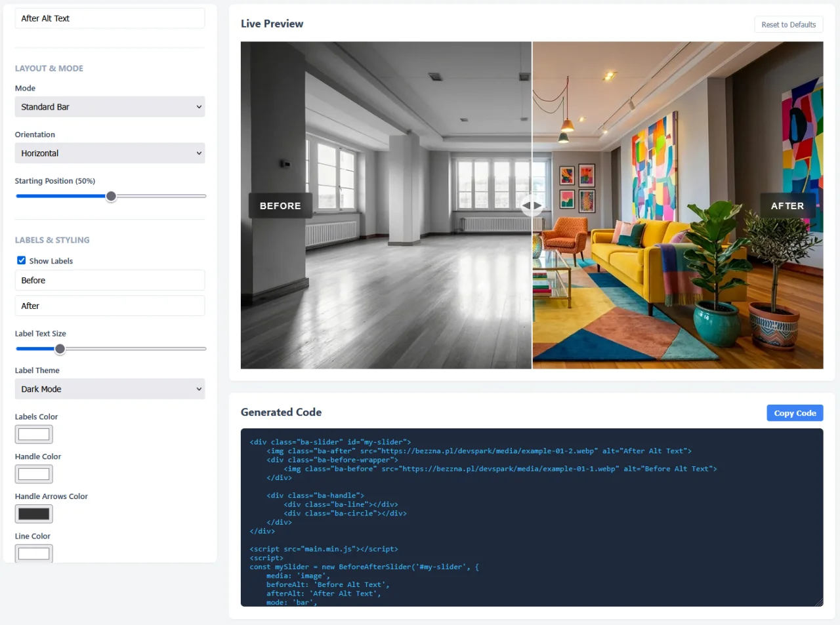Open the Handle Arrows Color swatch picker
Image resolution: width=840 pixels, height=625 pixels.
34,514
